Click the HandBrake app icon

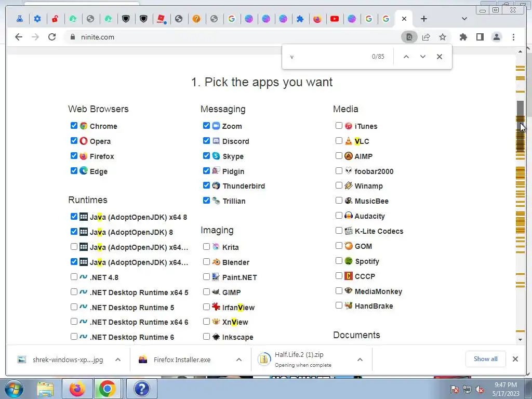tap(349, 305)
